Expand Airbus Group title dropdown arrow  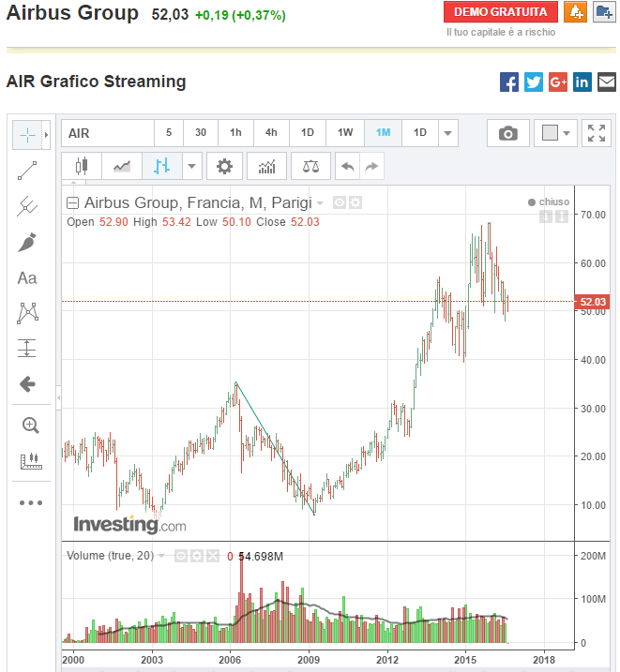pyautogui.click(x=320, y=202)
